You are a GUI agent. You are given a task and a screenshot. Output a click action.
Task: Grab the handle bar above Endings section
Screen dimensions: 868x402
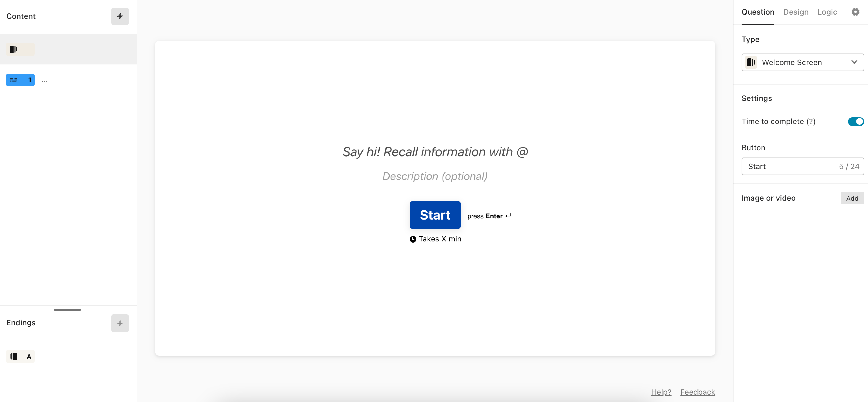tap(67, 310)
